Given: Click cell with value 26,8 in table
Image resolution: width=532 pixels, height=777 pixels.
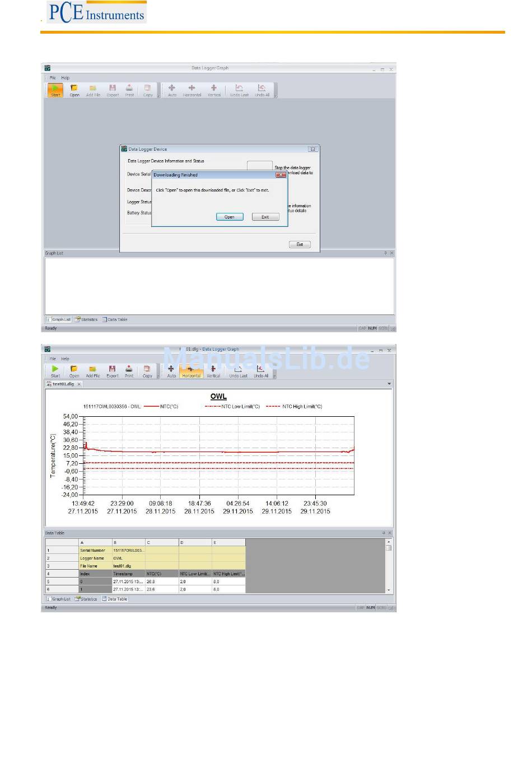Looking at the screenshot, I should pos(162,581).
